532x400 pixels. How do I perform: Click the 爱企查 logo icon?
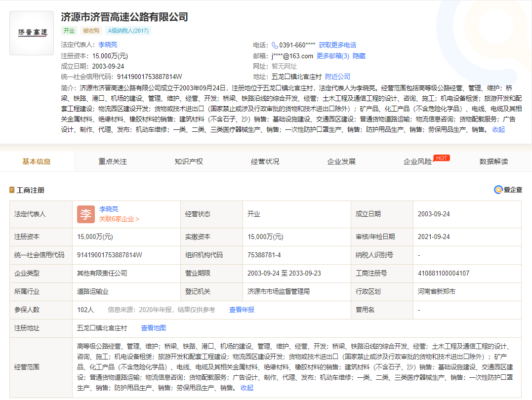click(x=498, y=190)
